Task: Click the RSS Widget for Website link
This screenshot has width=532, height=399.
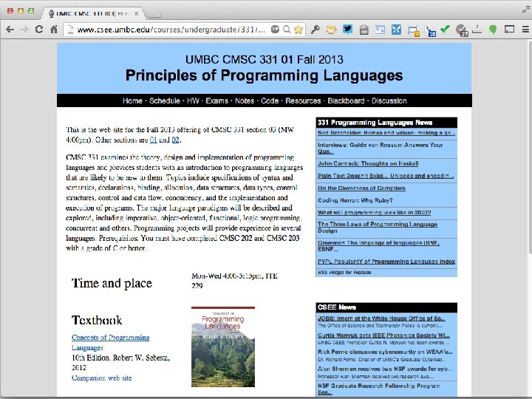Action: tap(344, 272)
